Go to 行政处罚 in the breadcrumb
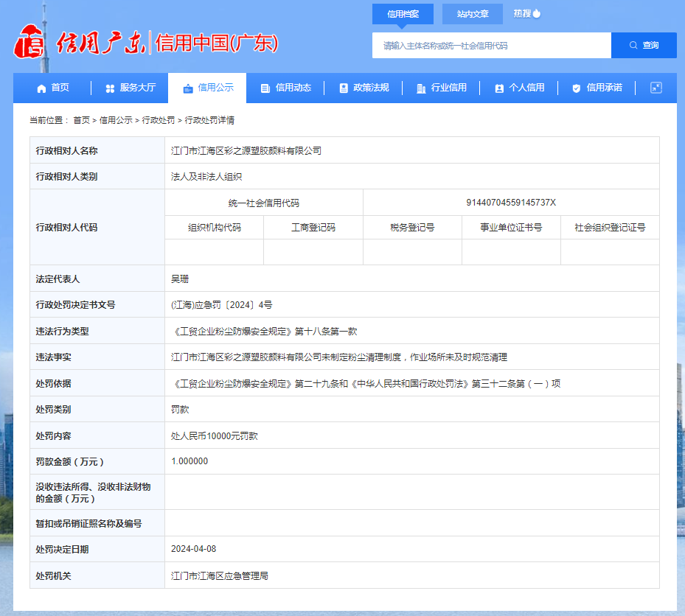 (158, 120)
